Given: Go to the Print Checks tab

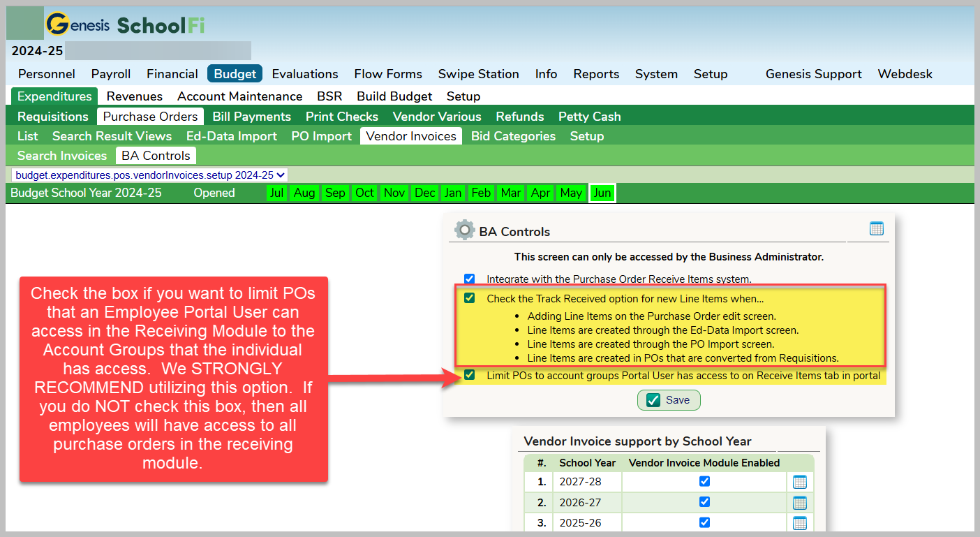Looking at the screenshot, I should pyautogui.click(x=342, y=117).
